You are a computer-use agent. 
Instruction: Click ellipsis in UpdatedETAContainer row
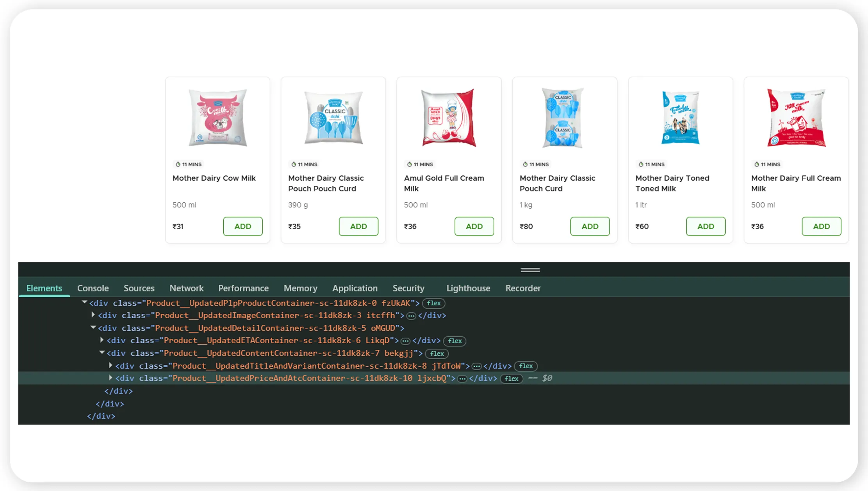tap(406, 341)
